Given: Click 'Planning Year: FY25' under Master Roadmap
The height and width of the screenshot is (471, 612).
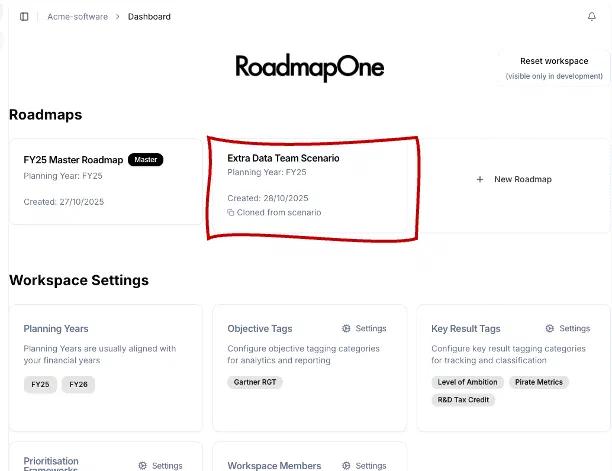Looking at the screenshot, I should (63, 176).
